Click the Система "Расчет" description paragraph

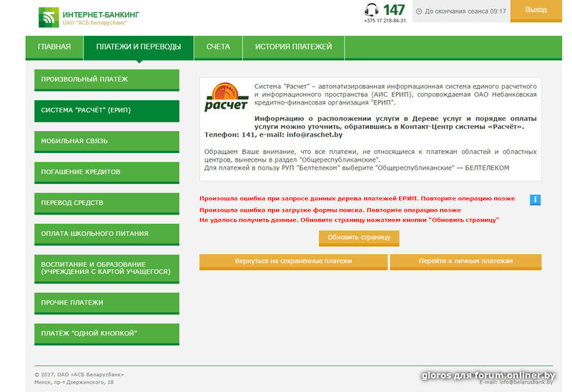[395, 94]
